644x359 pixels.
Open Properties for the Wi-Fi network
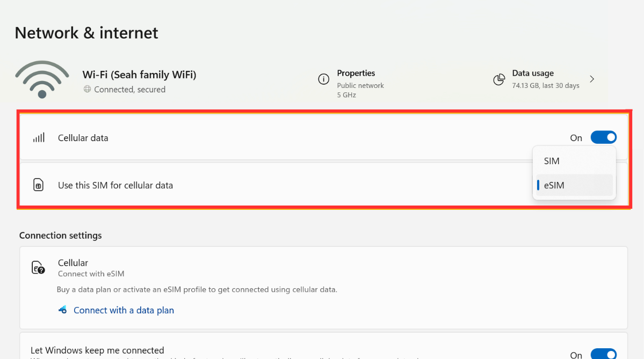click(x=356, y=74)
